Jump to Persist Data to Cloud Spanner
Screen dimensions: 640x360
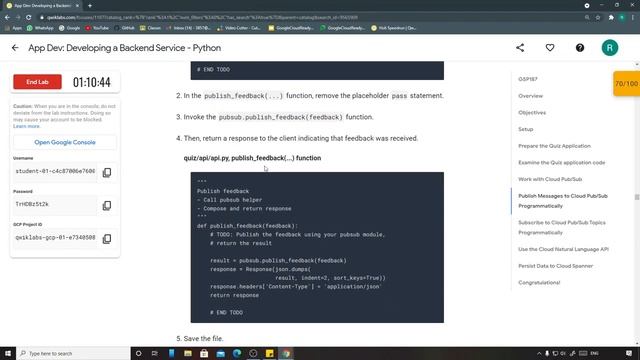point(556,266)
